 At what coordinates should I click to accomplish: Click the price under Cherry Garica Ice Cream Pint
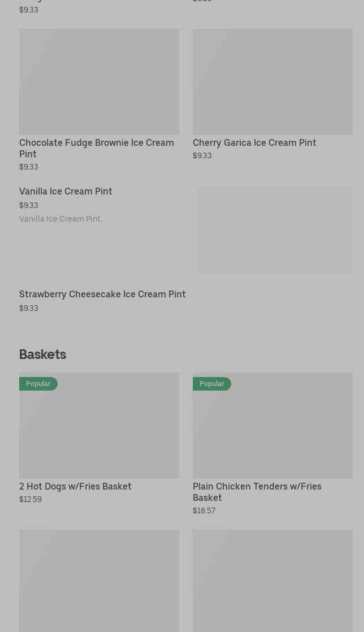[x=202, y=156]
